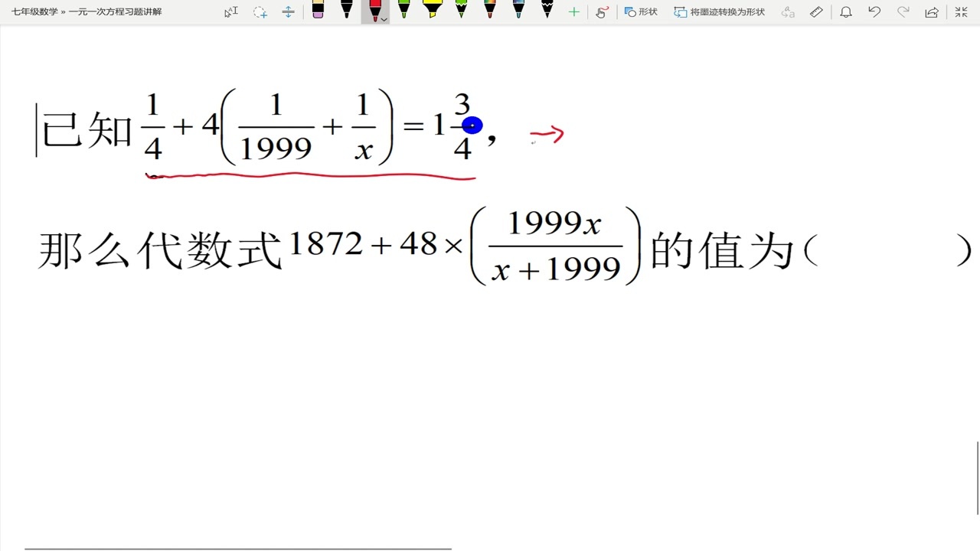This screenshot has width=980, height=551.
Task: Select the galaxy blue pen
Action: pos(518,10)
